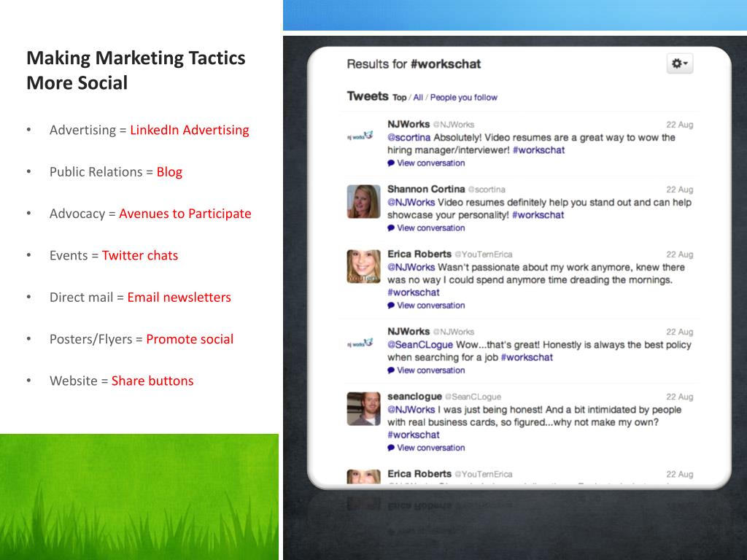
Task: Click 22 Aug timestamp on Shannon Cortina tweet
Action: (x=679, y=190)
